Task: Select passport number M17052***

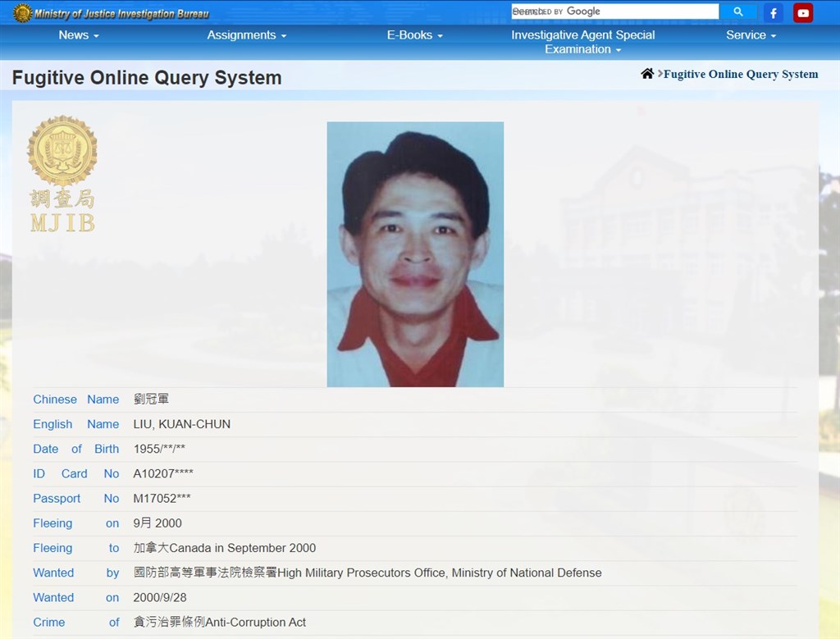Action: pos(162,498)
